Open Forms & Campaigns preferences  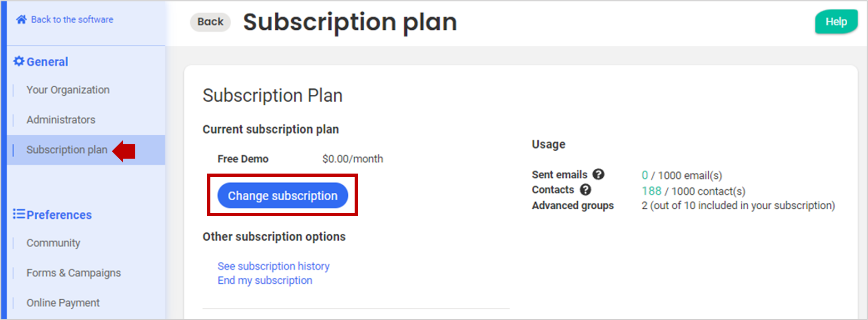click(x=73, y=273)
